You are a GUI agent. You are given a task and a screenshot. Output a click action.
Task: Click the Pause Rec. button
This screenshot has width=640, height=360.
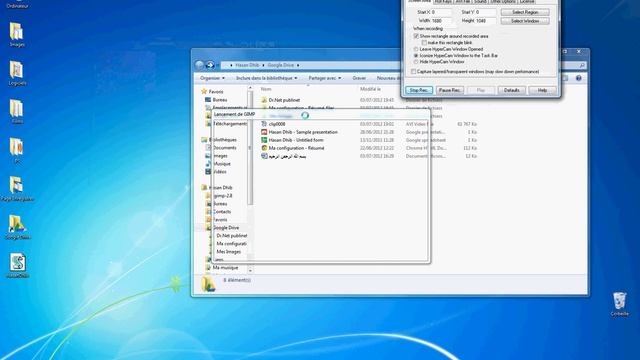(450, 90)
